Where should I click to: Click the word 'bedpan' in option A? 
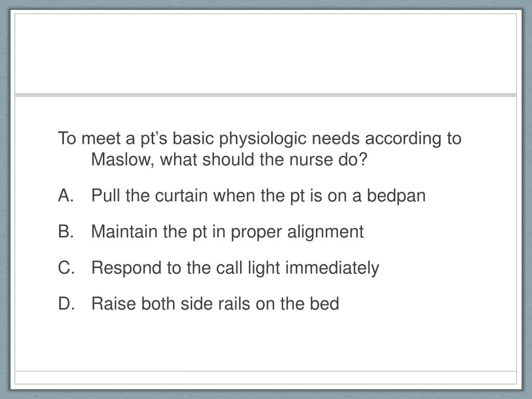[396, 196]
